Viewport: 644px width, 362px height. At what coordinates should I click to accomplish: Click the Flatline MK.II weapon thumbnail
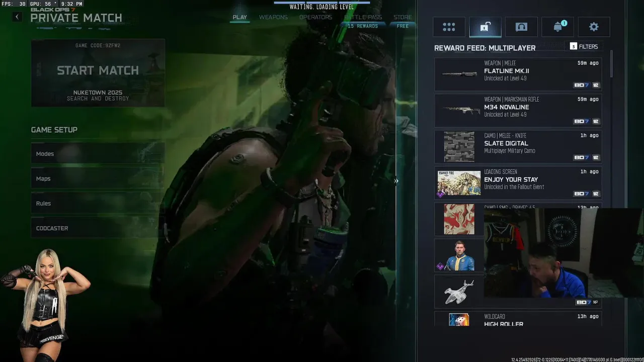[459, 74]
